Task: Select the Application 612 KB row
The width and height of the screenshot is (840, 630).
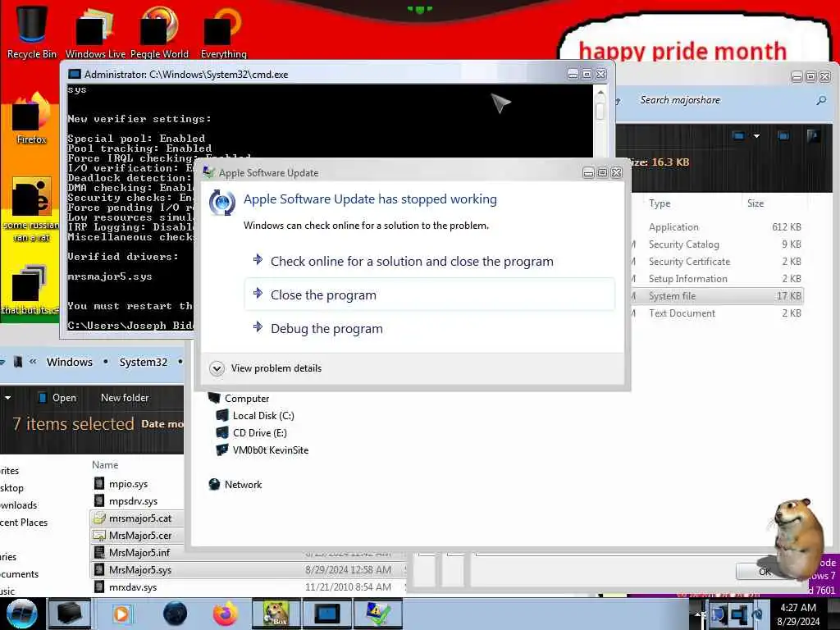Action: pos(718,227)
